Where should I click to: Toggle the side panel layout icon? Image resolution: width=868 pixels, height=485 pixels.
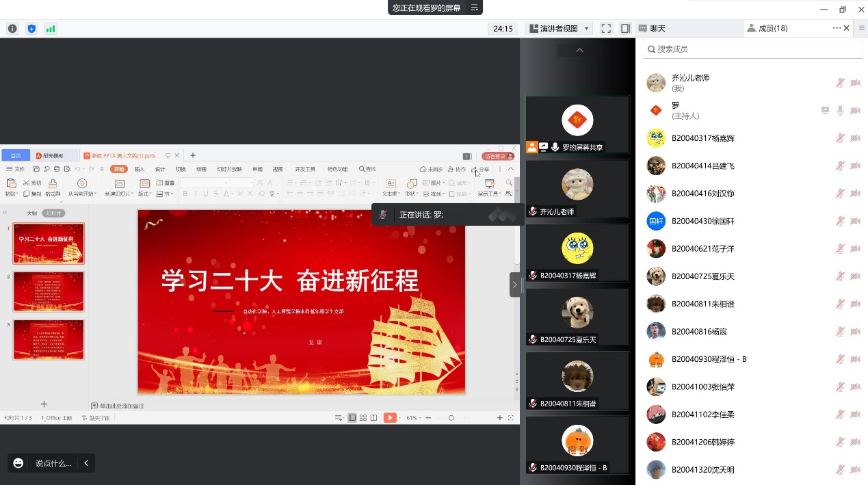[625, 29]
